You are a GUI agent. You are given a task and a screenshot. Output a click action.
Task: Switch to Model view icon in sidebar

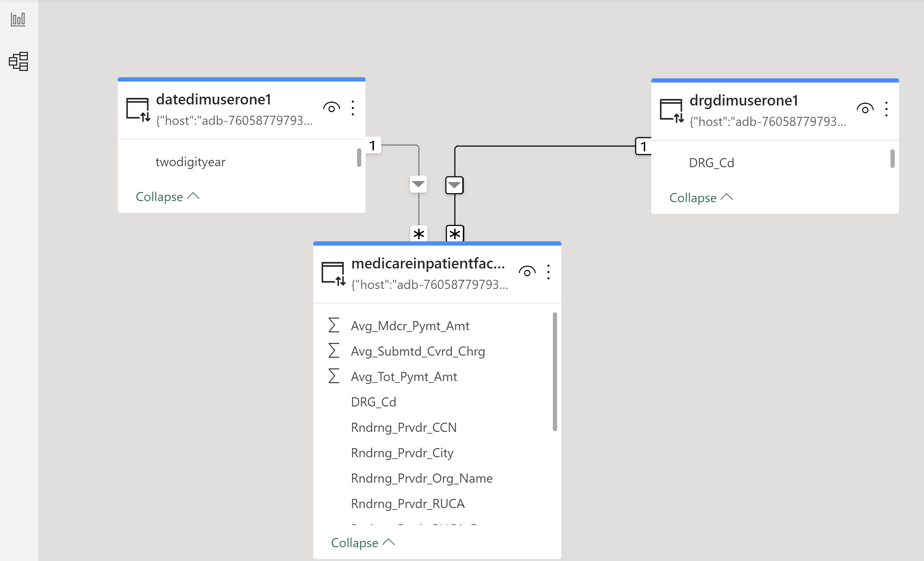[x=18, y=61]
